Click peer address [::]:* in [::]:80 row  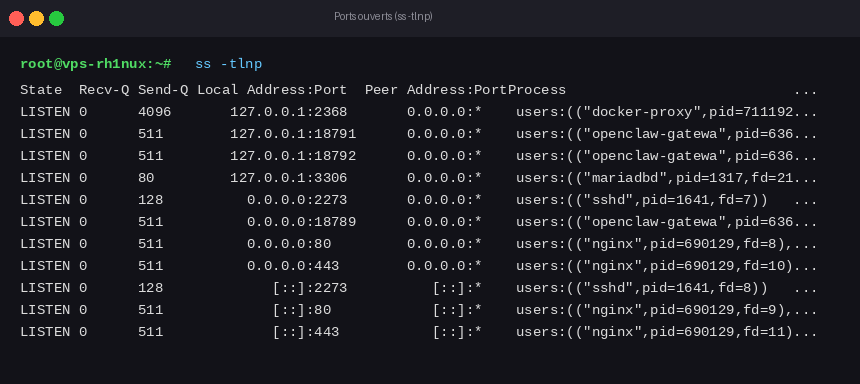point(457,310)
